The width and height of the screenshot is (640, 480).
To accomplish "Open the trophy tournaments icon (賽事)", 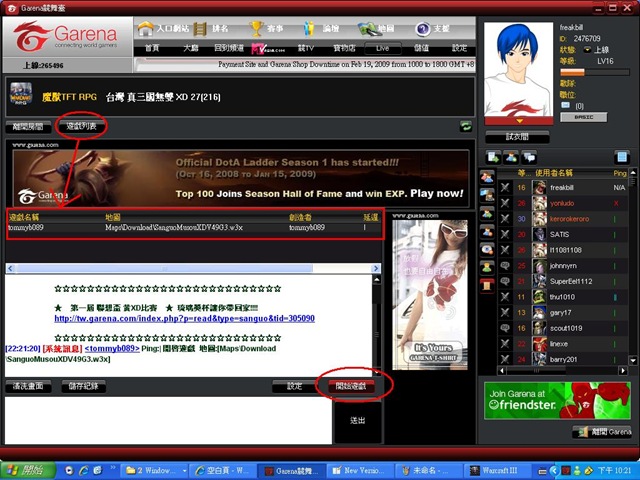I will click(x=256, y=29).
